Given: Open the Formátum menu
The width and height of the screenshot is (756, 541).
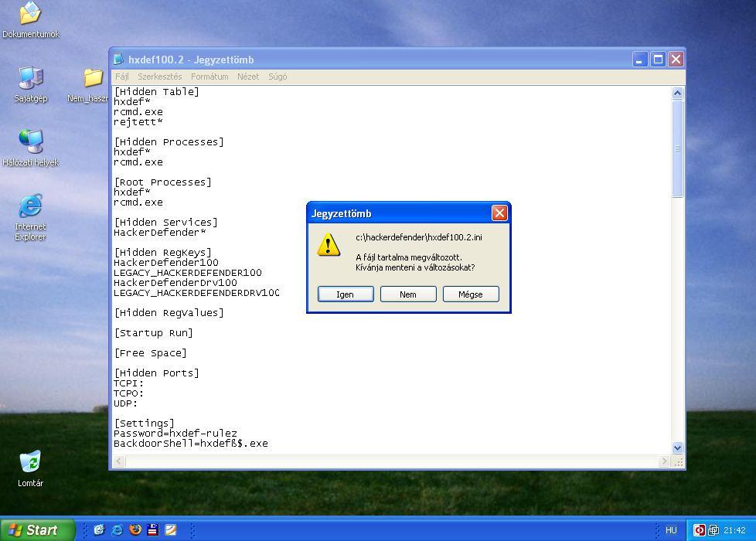Looking at the screenshot, I should [x=209, y=77].
